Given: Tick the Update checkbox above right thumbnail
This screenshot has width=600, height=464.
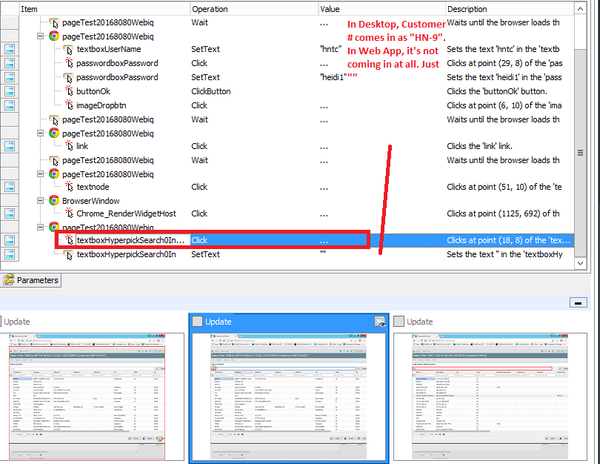Looking at the screenshot, I should (x=400, y=321).
